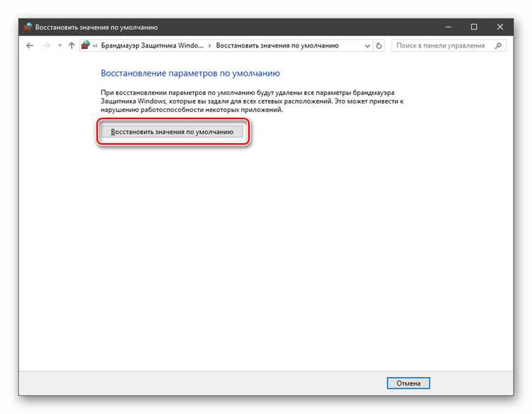Minimize the window
This screenshot has height=414, width=532.
[x=448, y=27]
